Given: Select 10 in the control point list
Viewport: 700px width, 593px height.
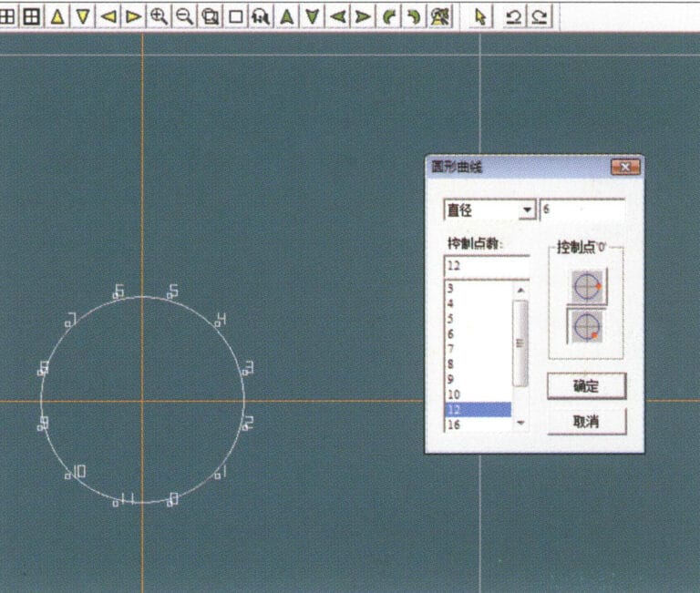Looking at the screenshot, I should click(x=479, y=394).
